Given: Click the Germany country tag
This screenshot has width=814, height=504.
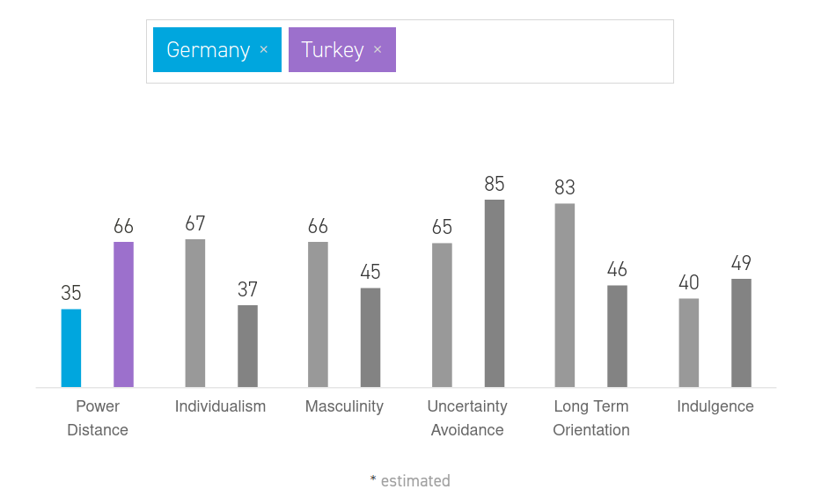Looking at the screenshot, I should [x=217, y=50].
